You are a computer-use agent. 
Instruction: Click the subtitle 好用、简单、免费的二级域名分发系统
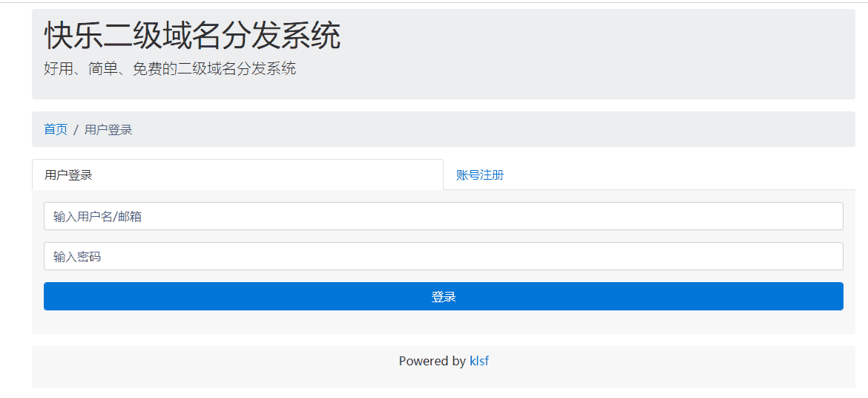click(x=170, y=69)
